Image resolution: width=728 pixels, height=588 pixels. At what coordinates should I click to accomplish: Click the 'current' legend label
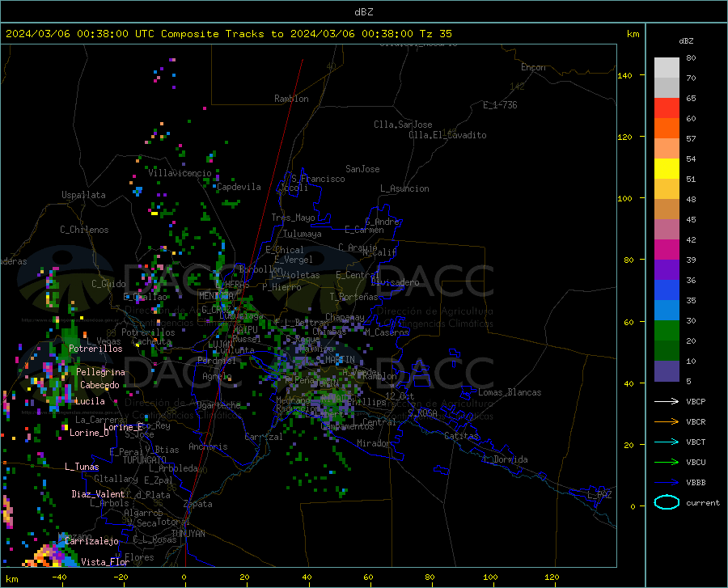(703, 502)
